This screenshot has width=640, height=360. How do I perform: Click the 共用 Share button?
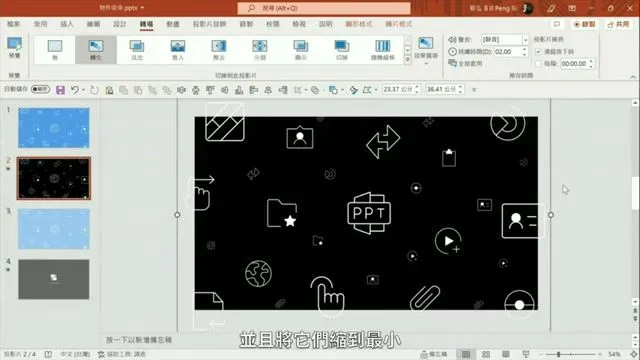pos(618,24)
